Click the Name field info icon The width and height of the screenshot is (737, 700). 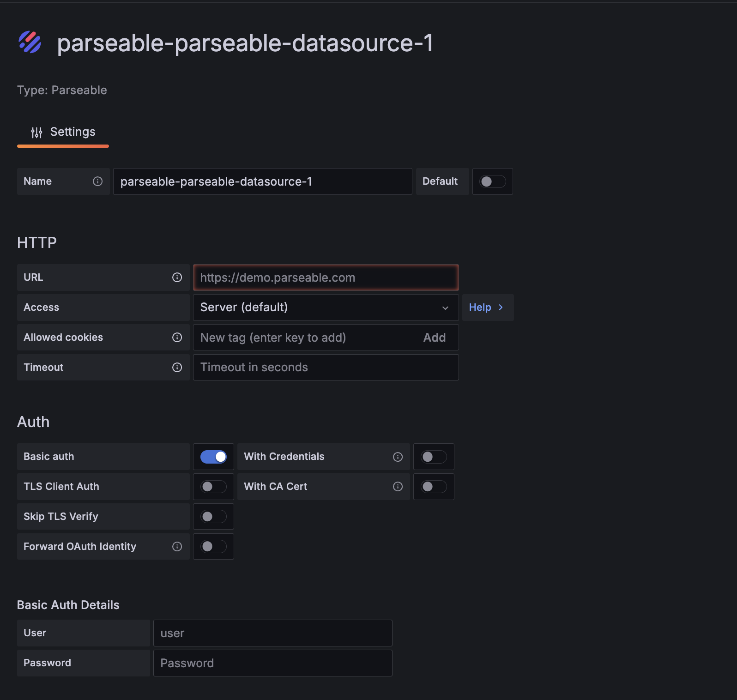pyautogui.click(x=97, y=181)
